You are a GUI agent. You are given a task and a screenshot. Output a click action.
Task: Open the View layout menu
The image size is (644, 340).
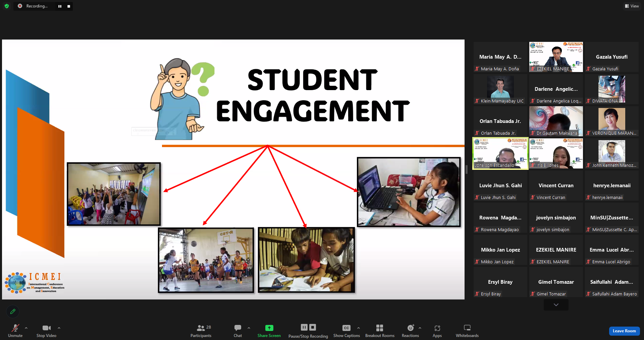(x=632, y=6)
